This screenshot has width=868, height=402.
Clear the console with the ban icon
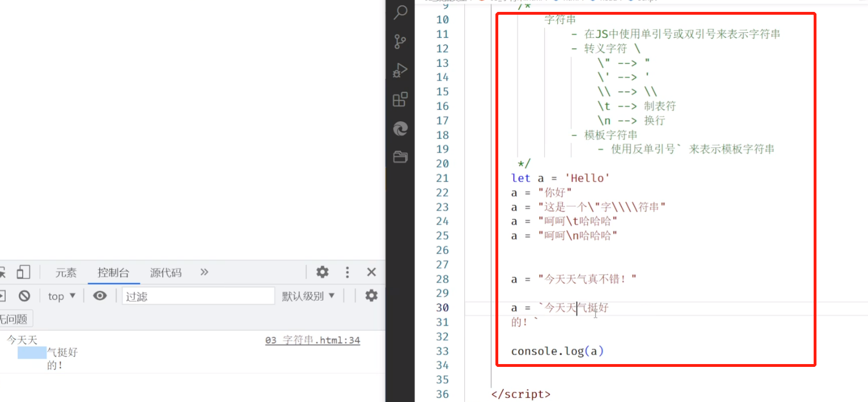tap(24, 296)
